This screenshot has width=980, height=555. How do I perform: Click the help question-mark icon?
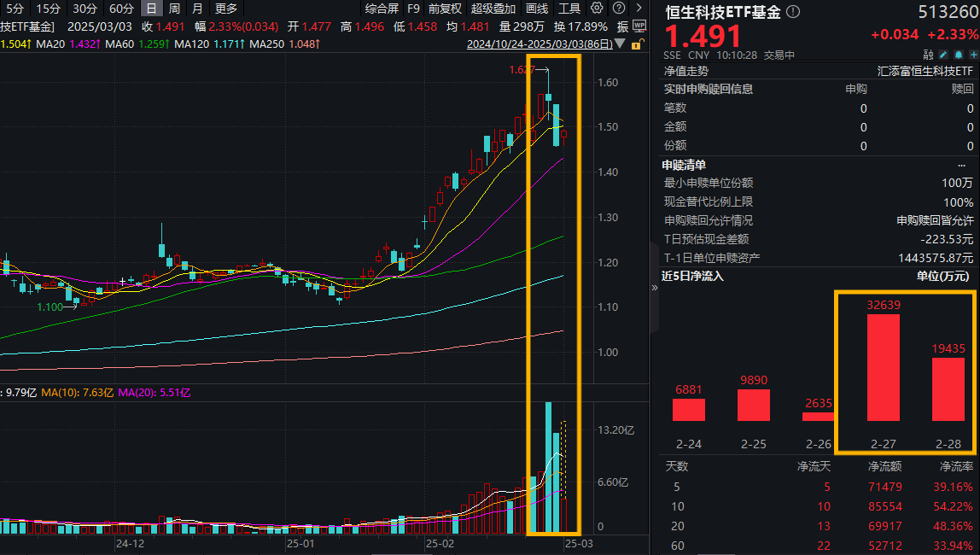pos(617,8)
